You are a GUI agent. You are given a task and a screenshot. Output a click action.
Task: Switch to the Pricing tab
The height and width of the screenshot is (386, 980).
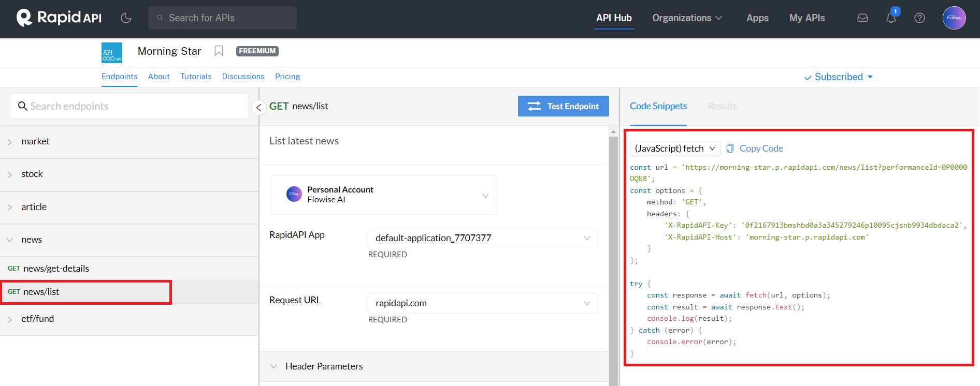[x=287, y=77]
